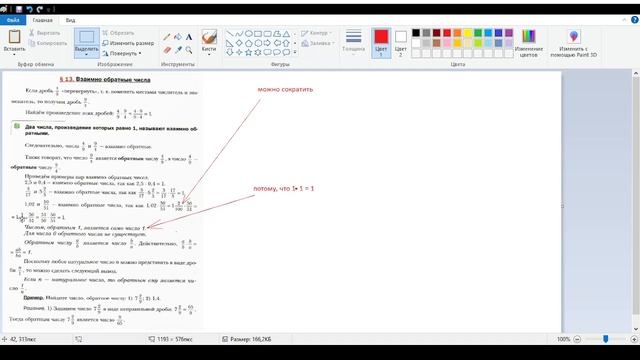
Task: Click the Cut (Вырезать) scissors button
Action: click(44, 33)
